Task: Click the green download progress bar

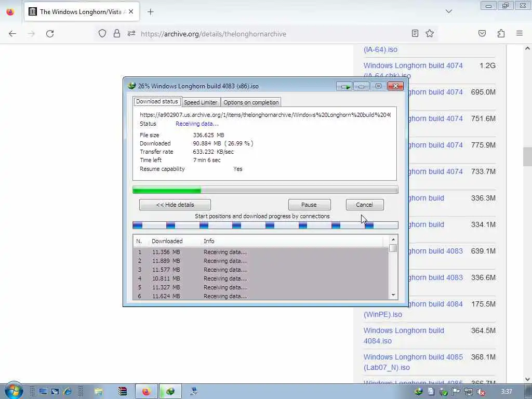Action: tap(265, 190)
